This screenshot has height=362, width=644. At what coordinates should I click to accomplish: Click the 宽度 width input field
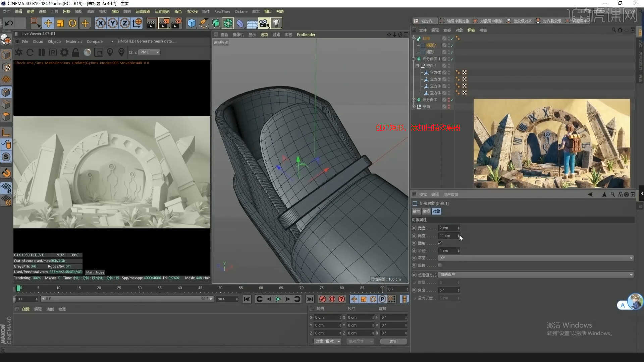(x=447, y=228)
